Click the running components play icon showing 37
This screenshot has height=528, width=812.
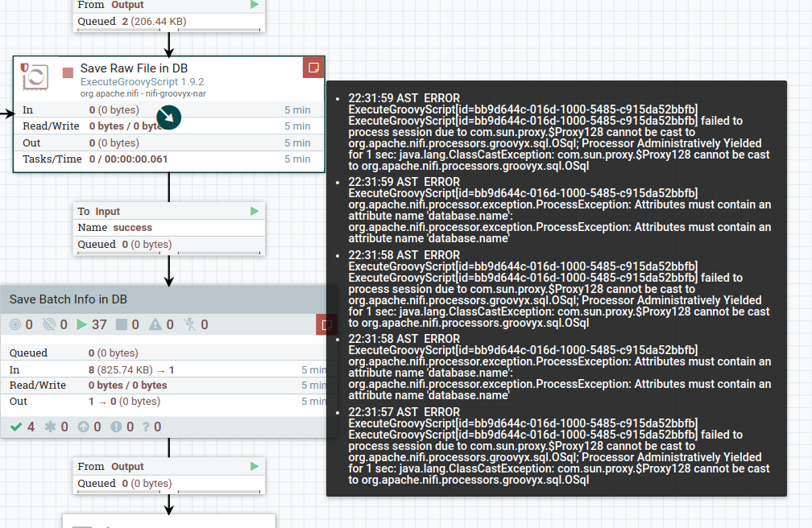(x=81, y=324)
